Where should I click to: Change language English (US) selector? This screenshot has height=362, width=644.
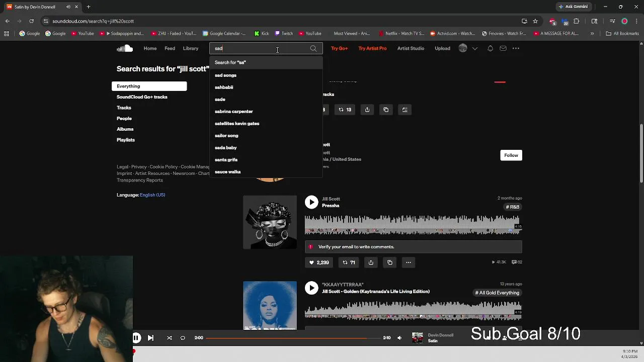(x=152, y=195)
